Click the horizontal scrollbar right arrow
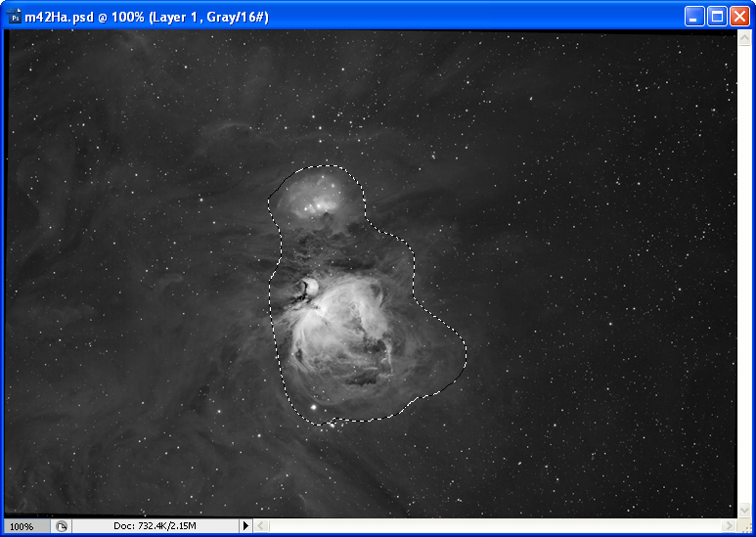This screenshot has height=537, width=756. [x=729, y=525]
